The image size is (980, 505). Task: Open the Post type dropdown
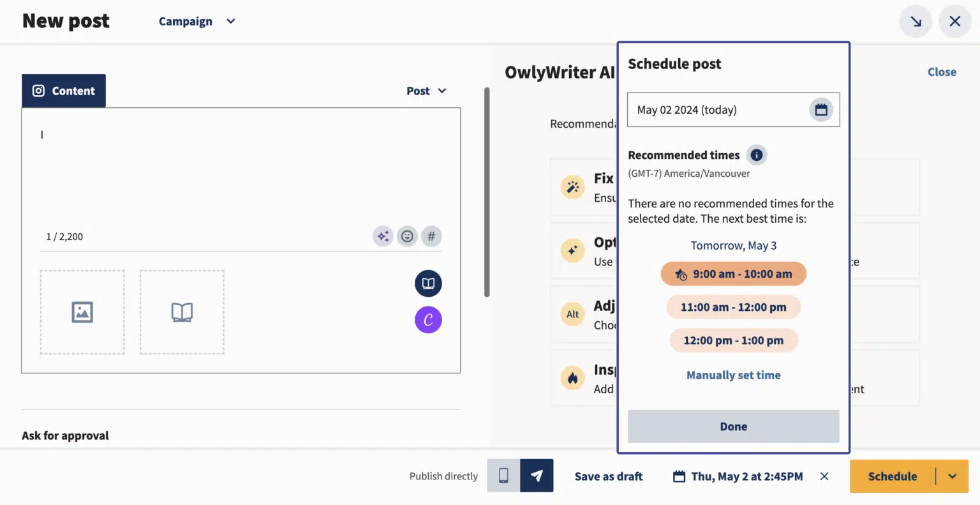(426, 91)
